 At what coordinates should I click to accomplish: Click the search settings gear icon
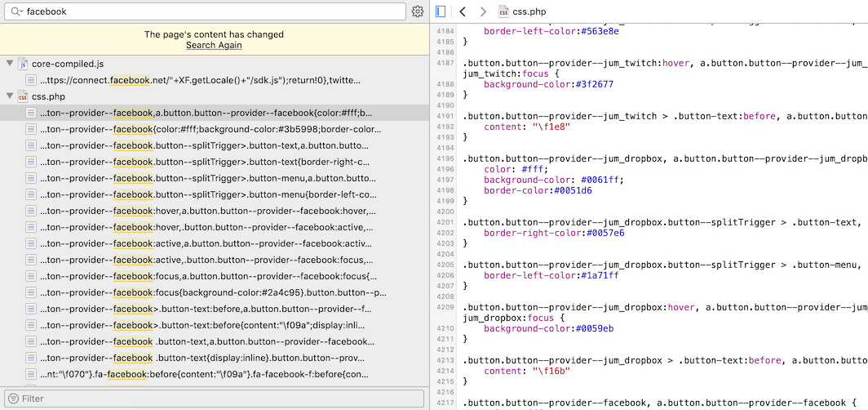click(x=418, y=11)
